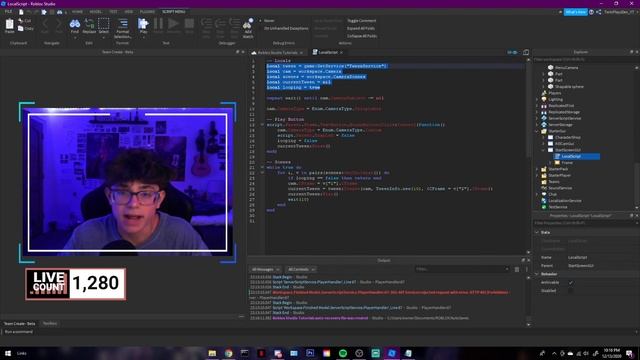
Task: Click the Collaborate share icon at top right
Action: pyautogui.click(x=599, y=12)
